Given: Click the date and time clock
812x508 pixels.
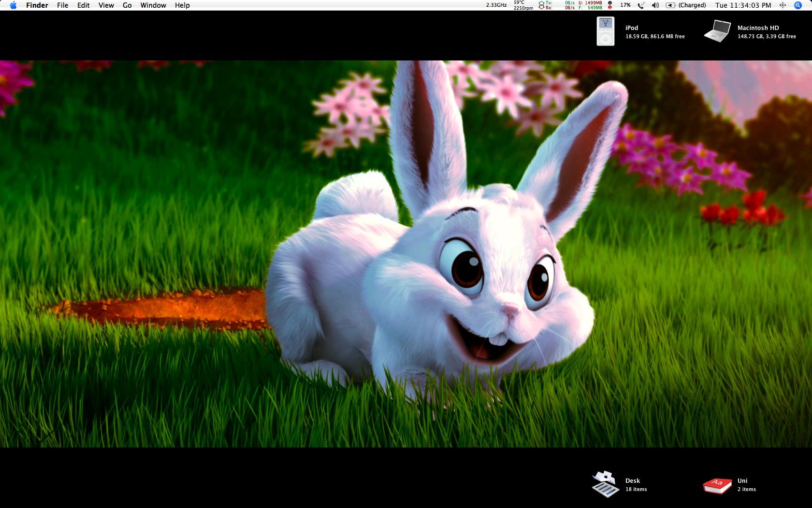Looking at the screenshot, I should (743, 5).
